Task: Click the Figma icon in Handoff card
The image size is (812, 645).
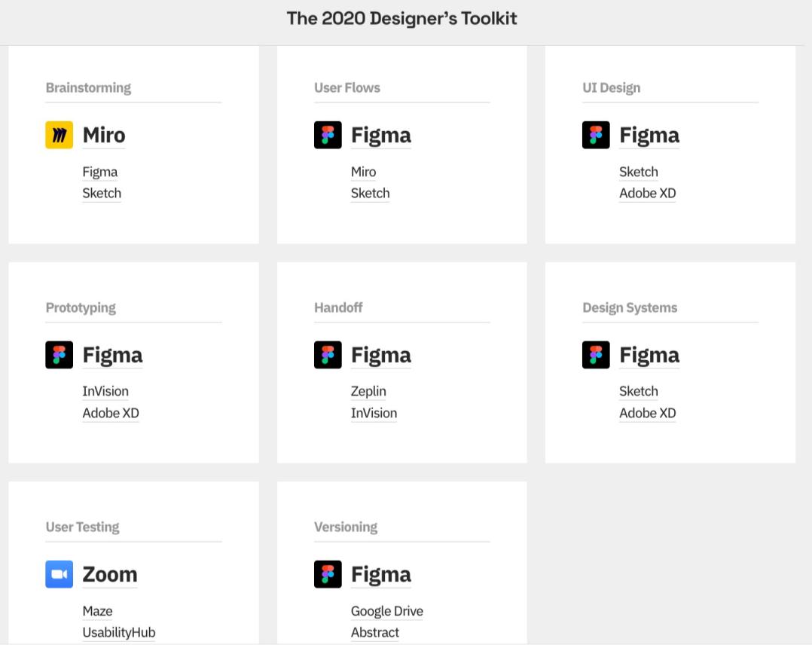Action: coord(328,355)
